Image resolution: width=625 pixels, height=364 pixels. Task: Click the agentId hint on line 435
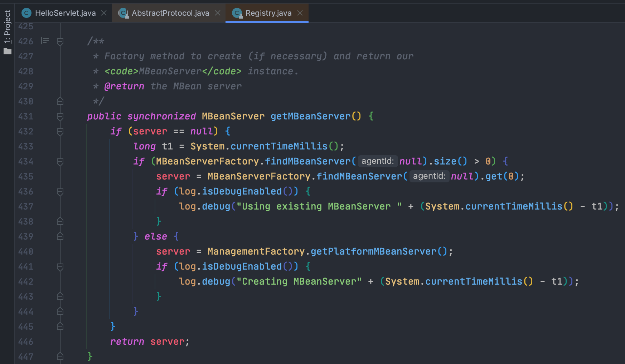(429, 176)
